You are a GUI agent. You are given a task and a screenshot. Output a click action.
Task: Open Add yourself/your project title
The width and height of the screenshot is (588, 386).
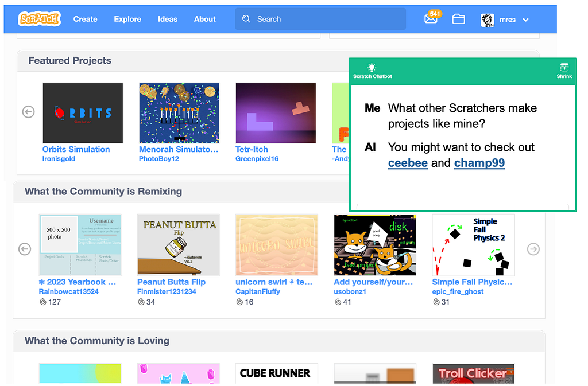[x=373, y=282]
